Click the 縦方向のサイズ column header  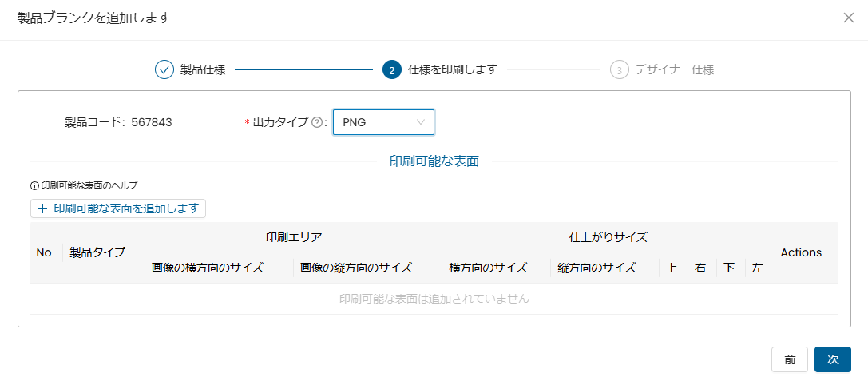point(597,268)
